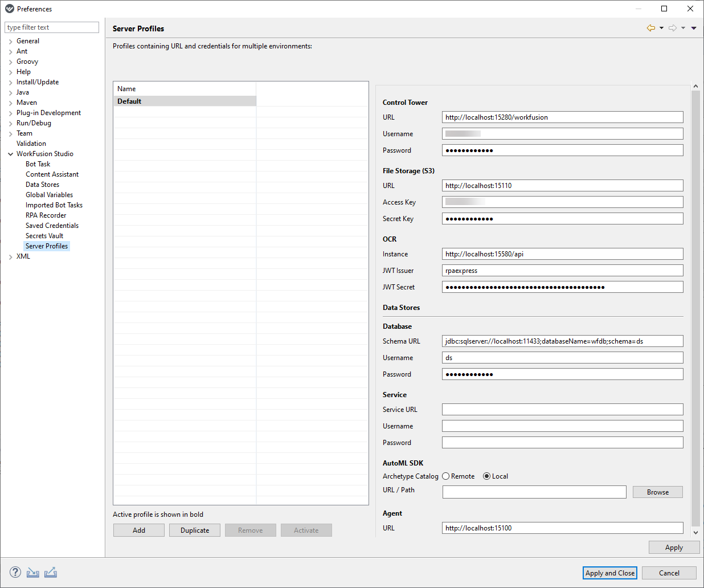Select the Remote archetype catalog option
This screenshot has width=704, height=588.
446,476
